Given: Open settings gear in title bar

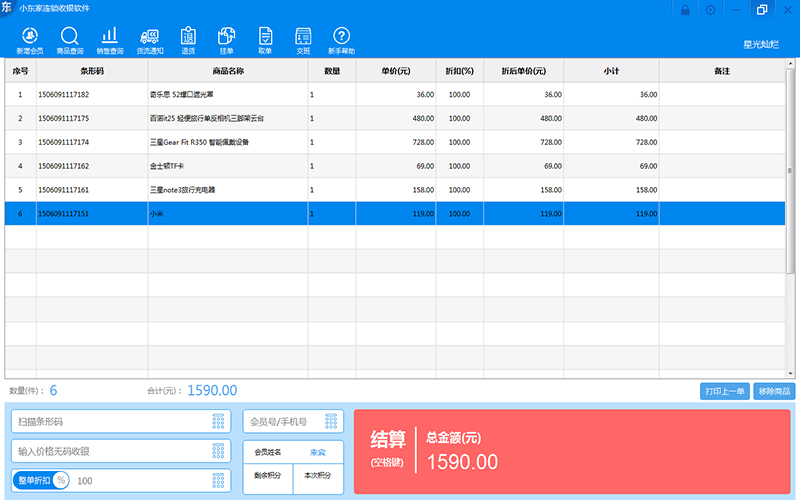Looking at the screenshot, I should 711,10.
